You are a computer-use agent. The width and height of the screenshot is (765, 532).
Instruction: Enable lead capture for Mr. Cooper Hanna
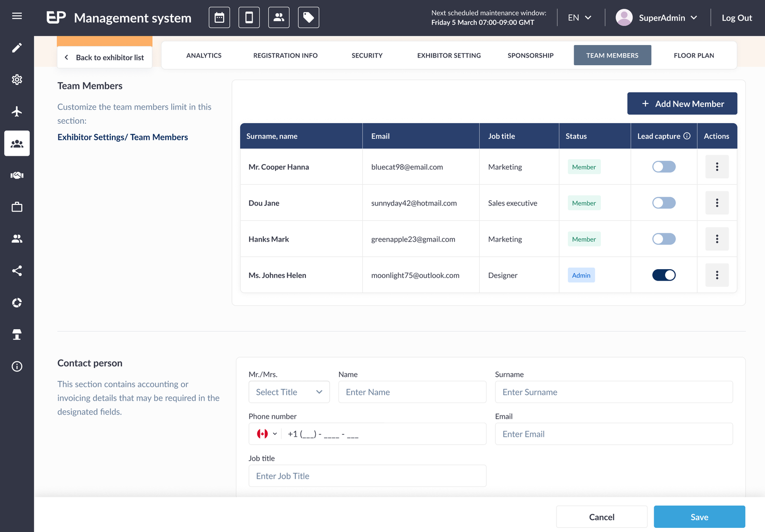click(x=664, y=167)
